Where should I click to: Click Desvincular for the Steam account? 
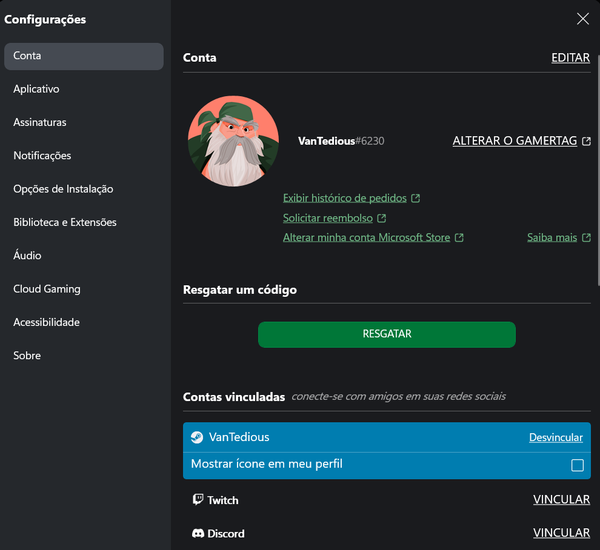555,438
